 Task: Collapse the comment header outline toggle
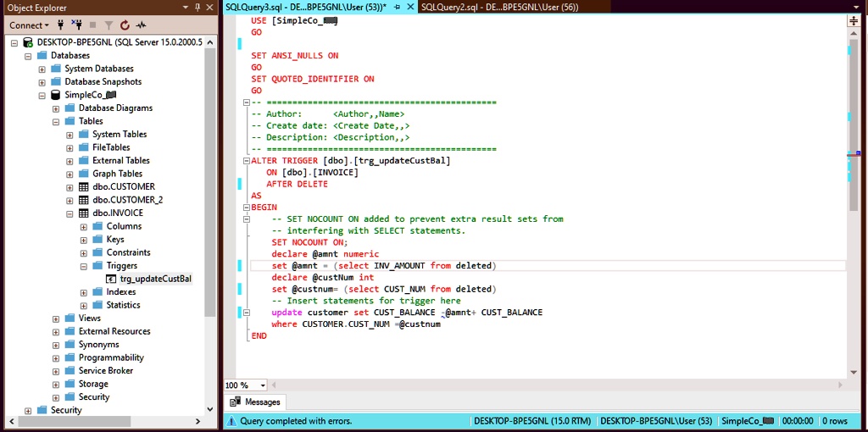247,102
